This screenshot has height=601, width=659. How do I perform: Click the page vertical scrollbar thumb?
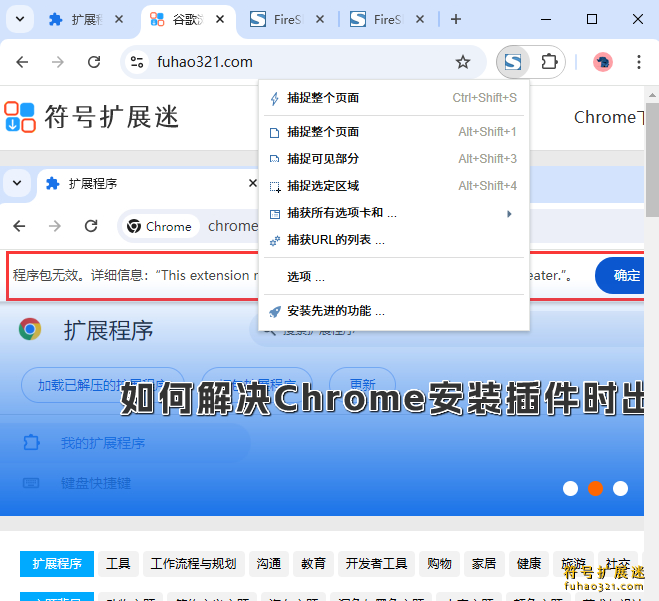click(x=652, y=160)
